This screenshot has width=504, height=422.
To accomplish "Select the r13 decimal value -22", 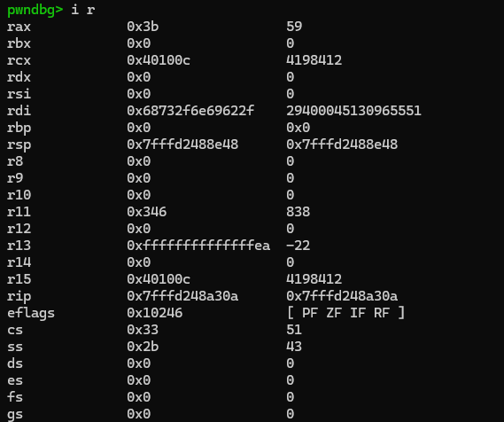I will tap(298, 246).
